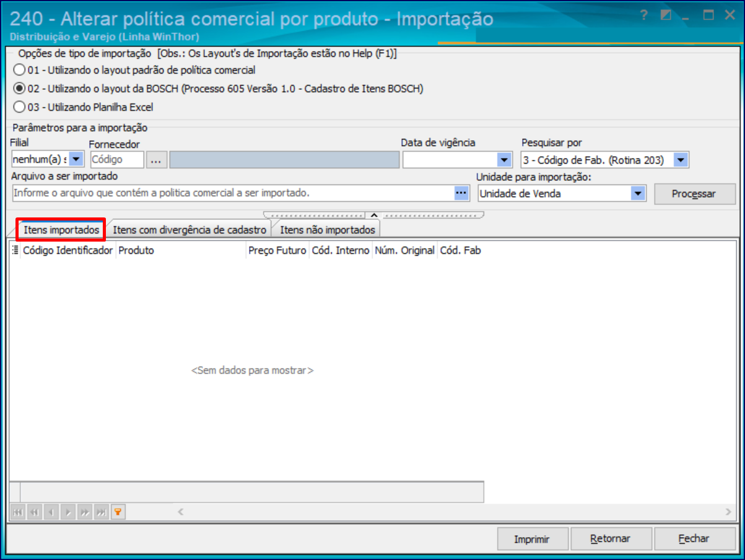Open supplier search ellipsis button
The width and height of the screenshot is (745, 560).
click(x=156, y=160)
